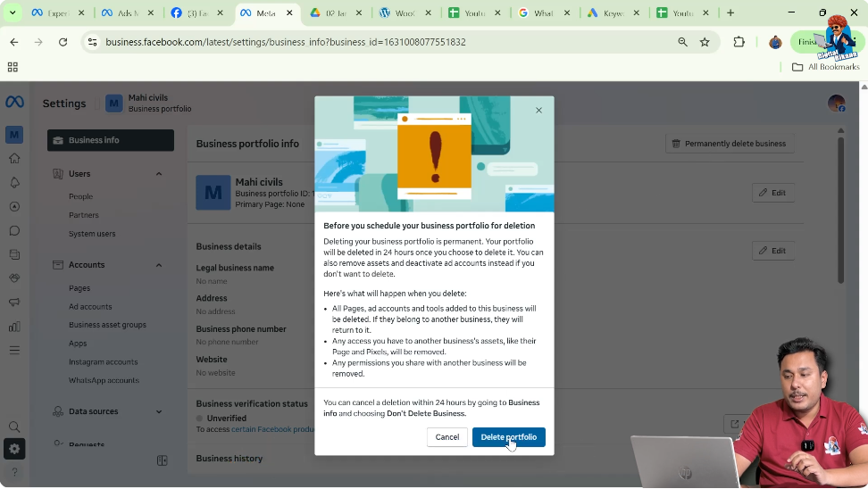Screen dimensions: 868x489
Task: Switch to the Facebook browser tab
Action: click(196, 12)
